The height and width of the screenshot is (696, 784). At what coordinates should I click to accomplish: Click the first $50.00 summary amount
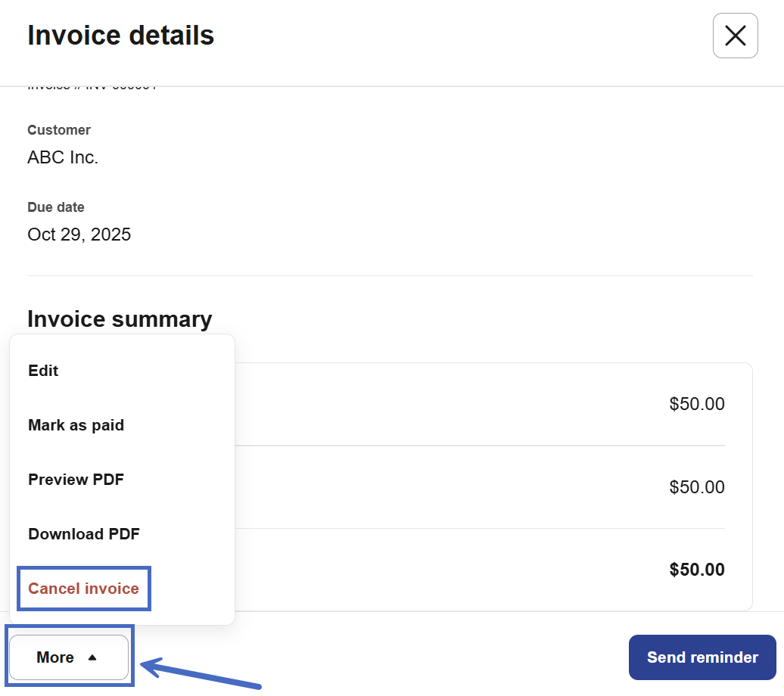[x=696, y=404]
